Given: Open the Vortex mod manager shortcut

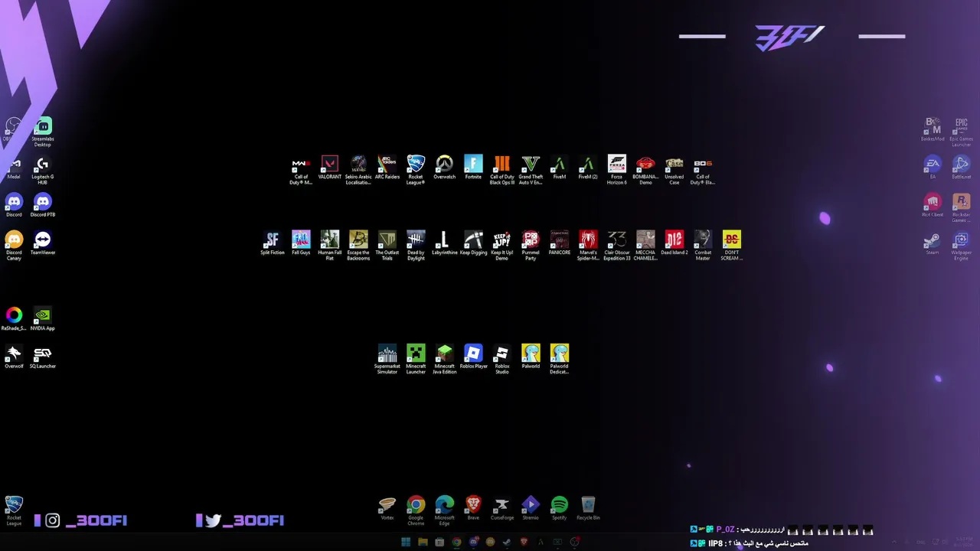Looking at the screenshot, I should [387, 509].
